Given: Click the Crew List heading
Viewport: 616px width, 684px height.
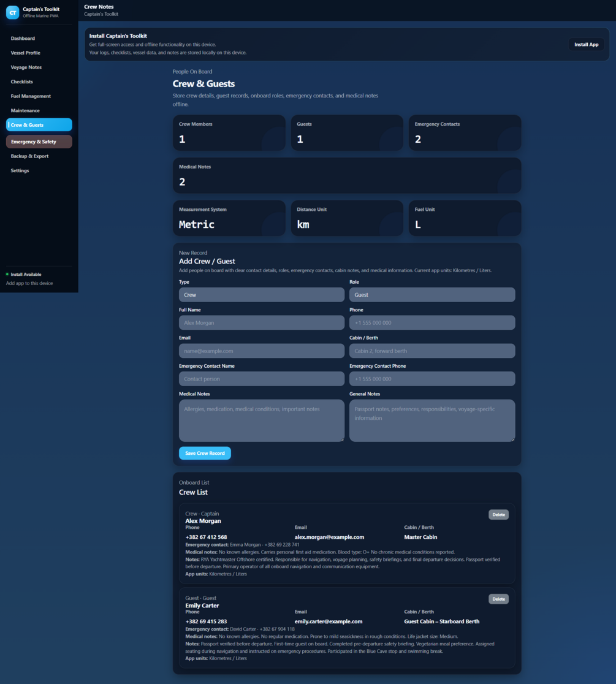Looking at the screenshot, I should click(193, 492).
